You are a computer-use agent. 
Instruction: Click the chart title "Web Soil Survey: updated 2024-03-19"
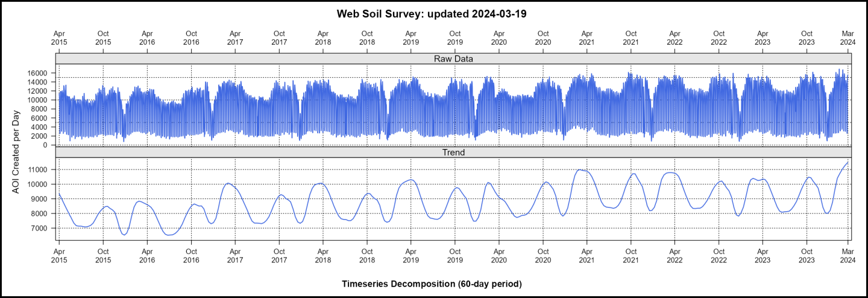coord(432,14)
